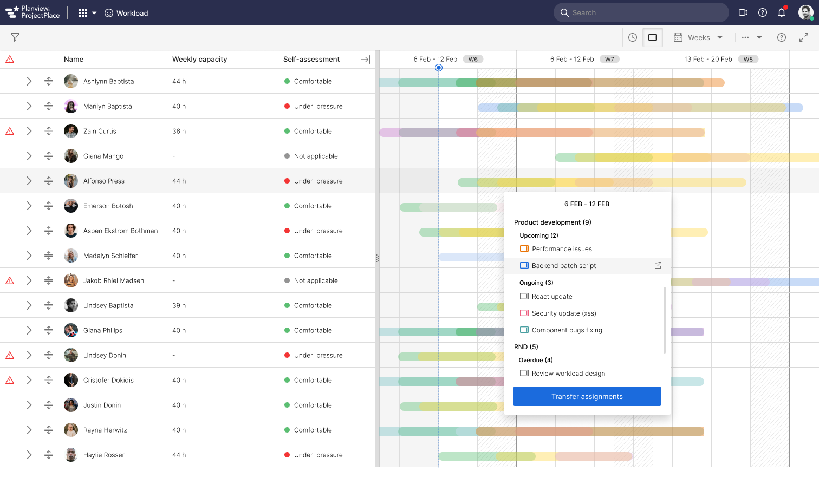Screen dimensions: 819x504
Task: Select the Performance issues item
Action: click(562, 249)
